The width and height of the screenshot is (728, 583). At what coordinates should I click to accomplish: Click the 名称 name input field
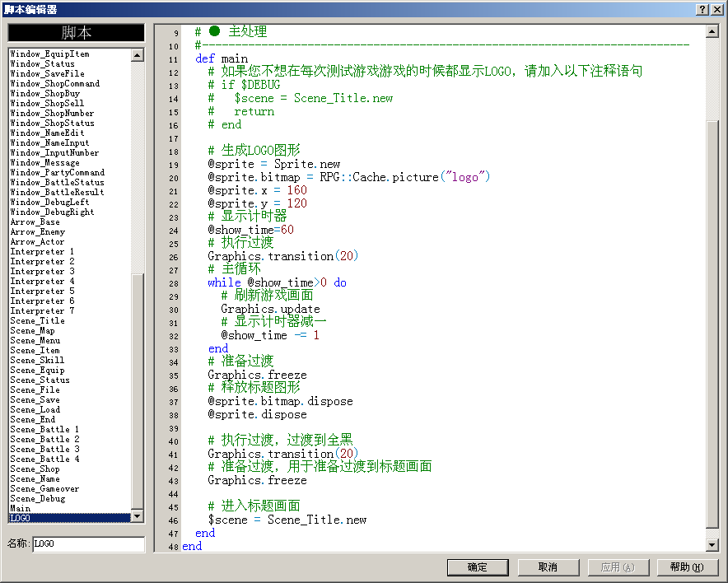(x=89, y=544)
